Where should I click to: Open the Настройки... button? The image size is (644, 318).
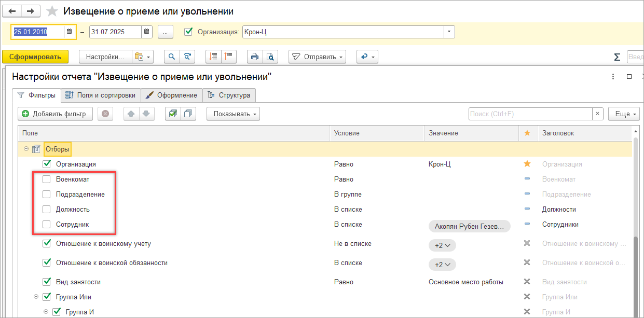click(105, 57)
